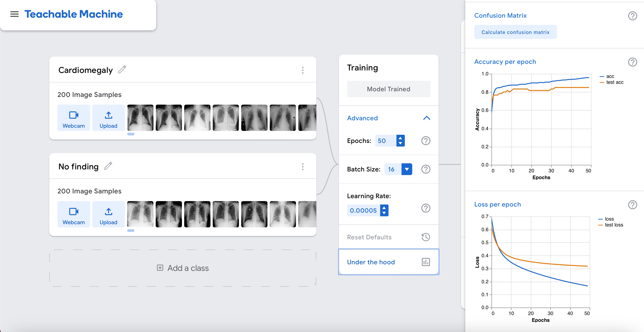Click Add a class
The width and height of the screenshot is (644, 332).
[x=183, y=268]
